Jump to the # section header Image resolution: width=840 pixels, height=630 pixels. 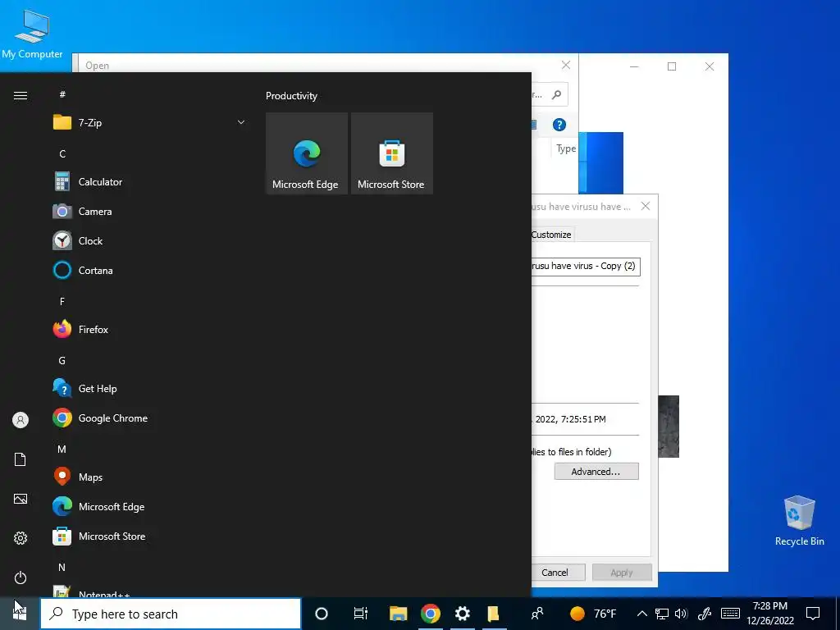tap(62, 94)
